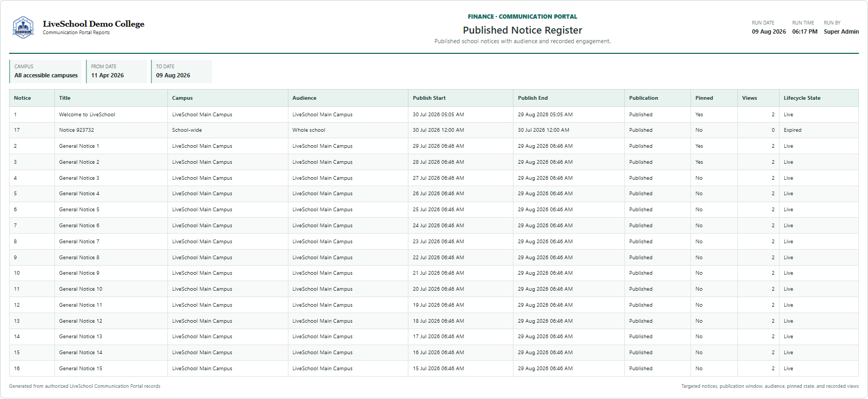868x399 pixels.
Task: Click the LiveSchool Demo College logo
Action: coord(23,27)
